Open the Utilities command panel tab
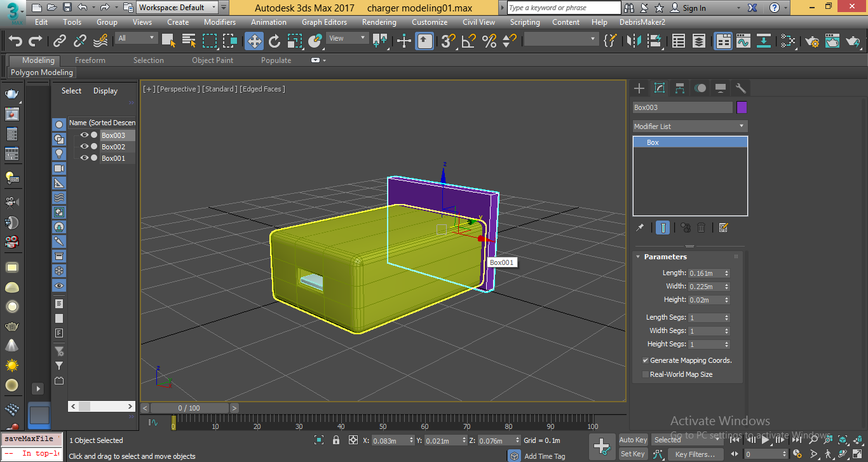 (740, 88)
